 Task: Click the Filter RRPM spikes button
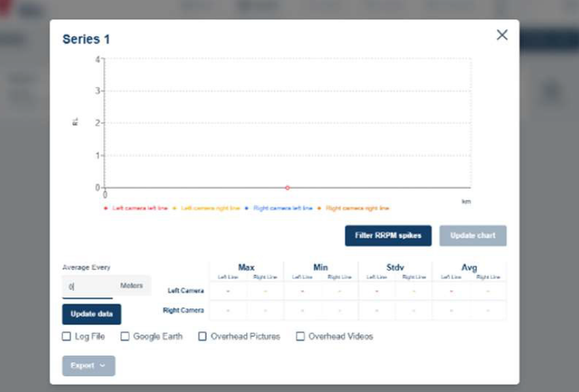388,236
